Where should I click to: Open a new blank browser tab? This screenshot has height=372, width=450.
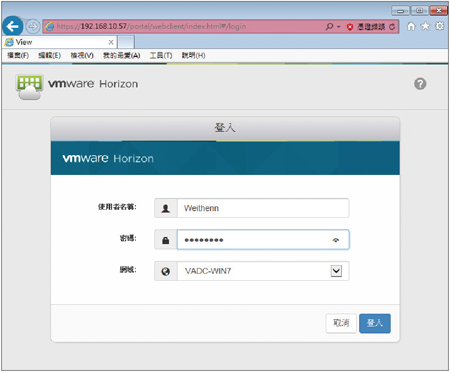point(126,42)
